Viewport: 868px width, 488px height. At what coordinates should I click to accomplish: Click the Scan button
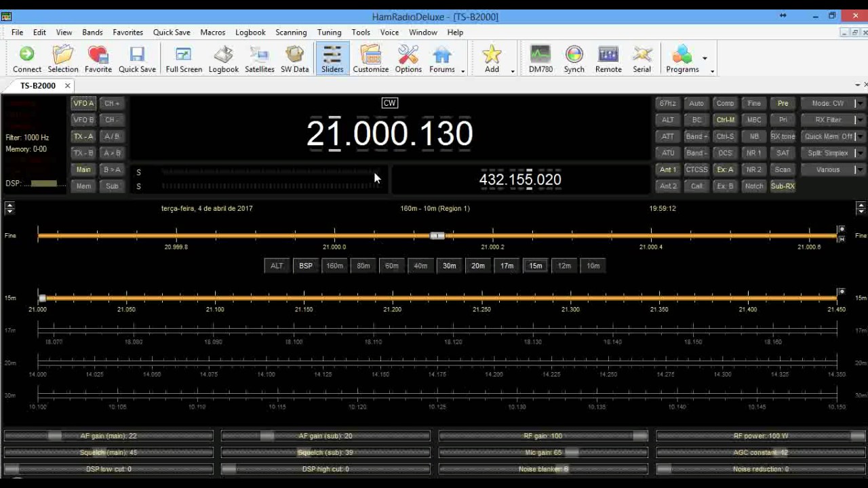[x=783, y=169]
